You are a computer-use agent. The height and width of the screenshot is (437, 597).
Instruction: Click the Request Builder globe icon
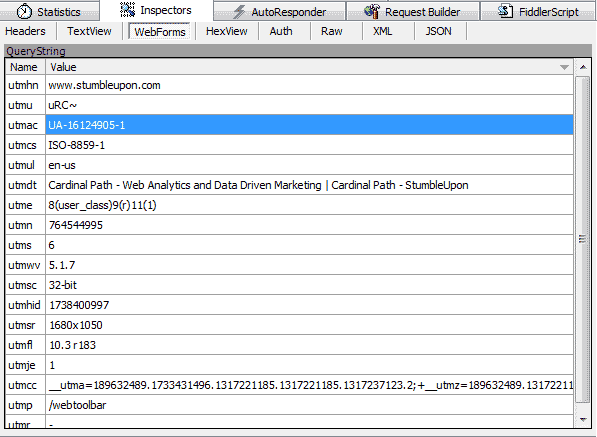point(372,11)
